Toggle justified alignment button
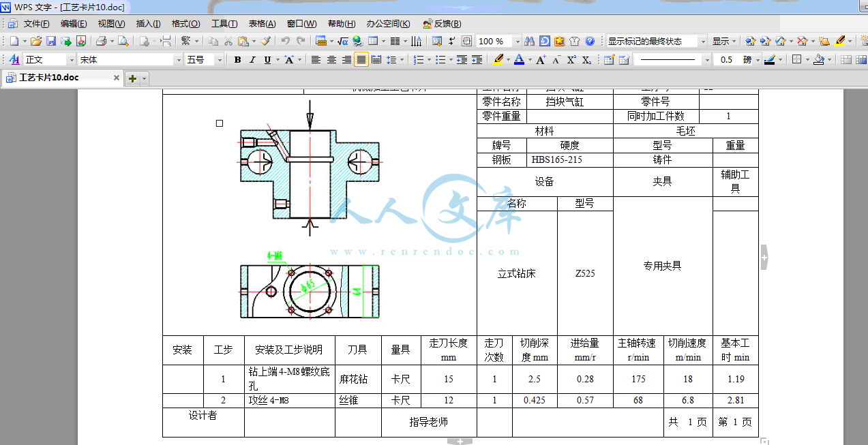This screenshot has width=868, height=445. (x=361, y=59)
